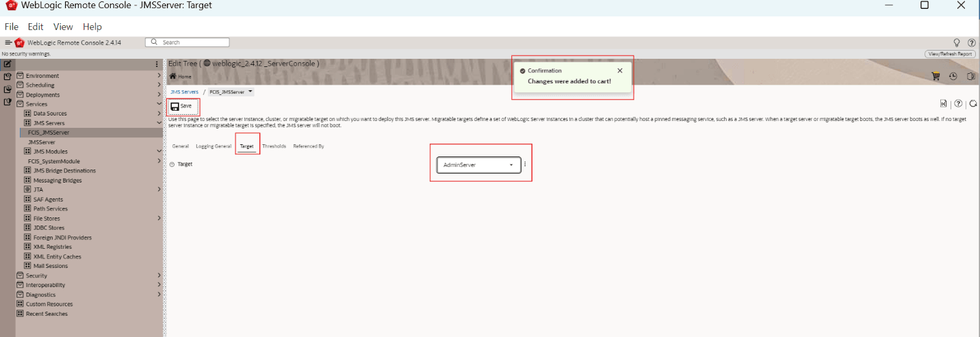Follow the JMS Servers breadcrumb link
980x337 pixels.
184,92
